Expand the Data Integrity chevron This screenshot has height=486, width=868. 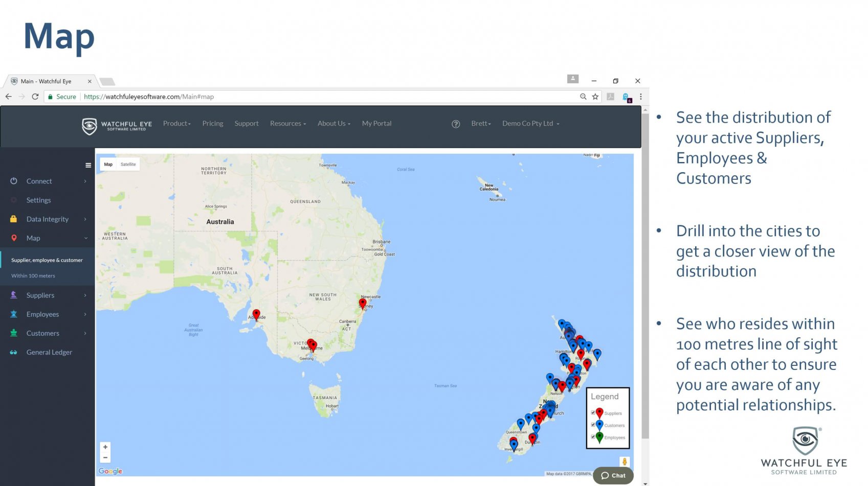(x=85, y=219)
